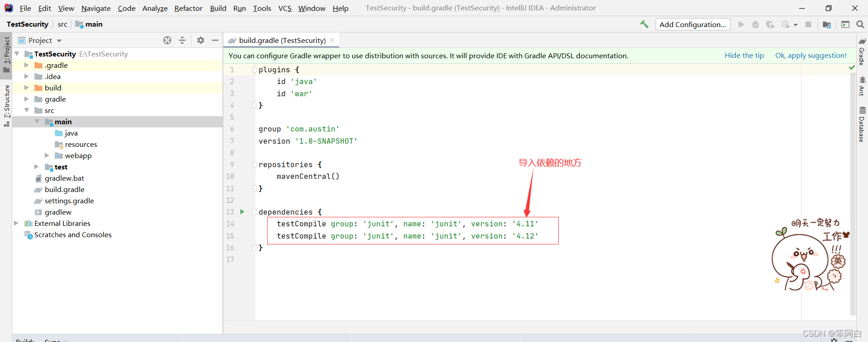
Task: Click the Search Everywhere magnifier icon
Action: point(860,24)
